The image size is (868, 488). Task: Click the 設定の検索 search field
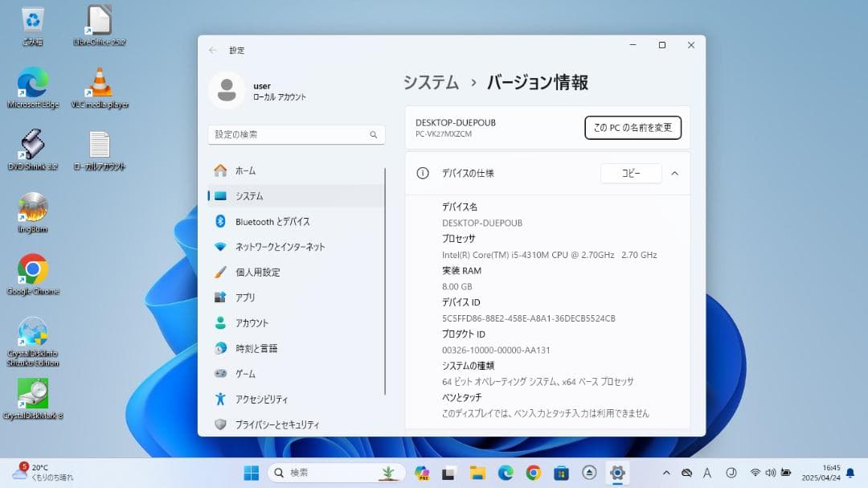296,134
